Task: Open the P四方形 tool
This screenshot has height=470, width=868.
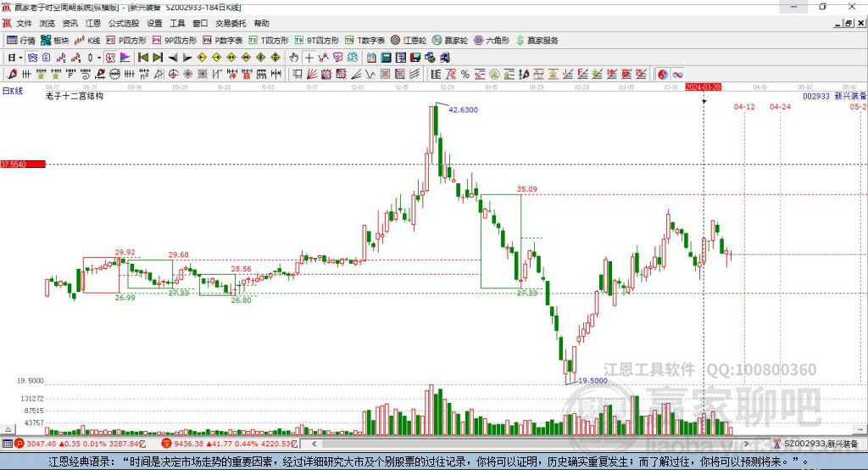Action: coord(126,41)
